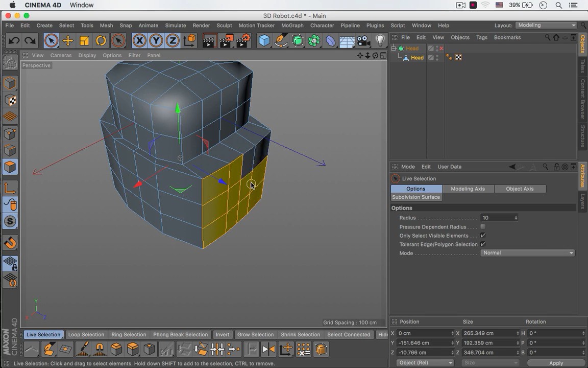Switch to the Modeling Axis tab
Viewport: 588px width, 368px height.
468,189
